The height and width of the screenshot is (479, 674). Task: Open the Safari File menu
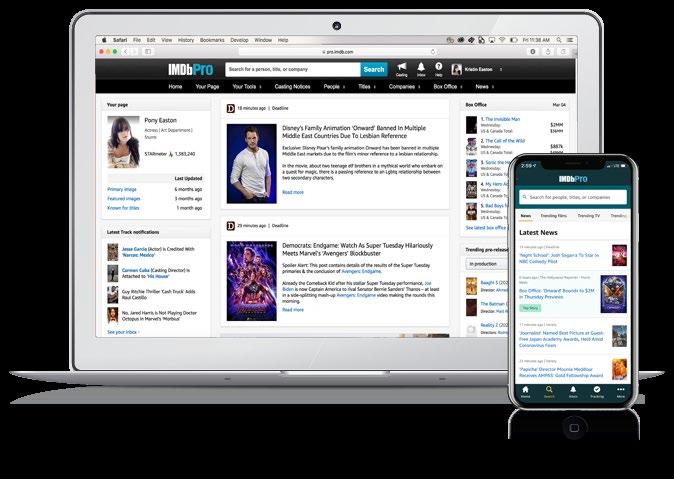click(137, 40)
